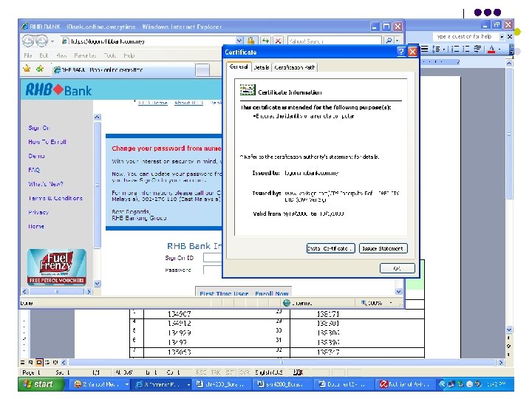Select Word Normal view button at bottom left
This screenshot has height=399, width=532.
pyautogui.click(x=23, y=362)
